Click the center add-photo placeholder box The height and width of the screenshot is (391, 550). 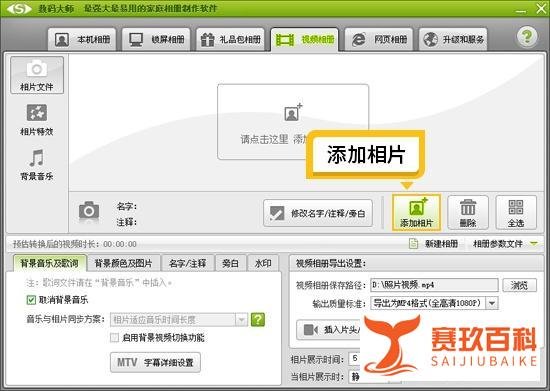[293, 122]
